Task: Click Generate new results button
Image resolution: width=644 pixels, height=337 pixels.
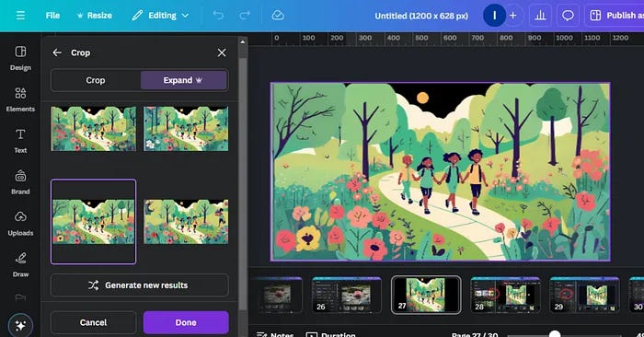Action: click(140, 285)
